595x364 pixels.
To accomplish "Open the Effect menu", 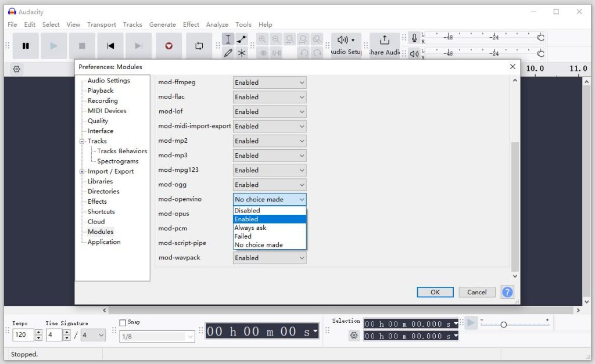I will tap(191, 24).
